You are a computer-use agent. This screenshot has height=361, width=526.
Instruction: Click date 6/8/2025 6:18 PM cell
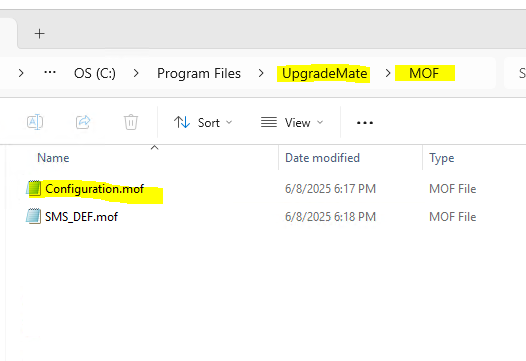tap(330, 217)
